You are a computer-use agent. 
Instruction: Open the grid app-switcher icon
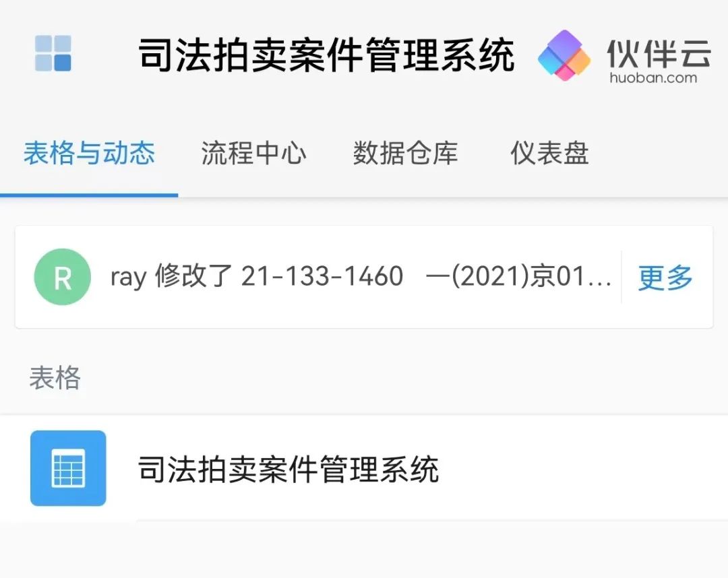coord(53,54)
